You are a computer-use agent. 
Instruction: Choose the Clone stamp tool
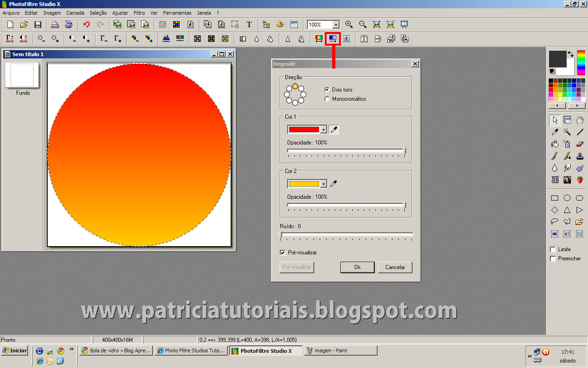pyautogui.click(x=580, y=156)
